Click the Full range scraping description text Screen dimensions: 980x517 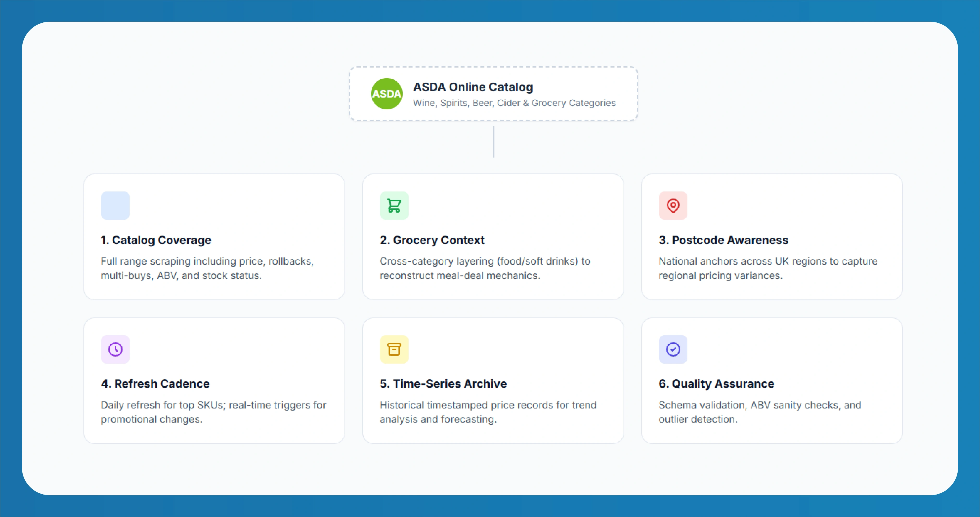point(207,268)
